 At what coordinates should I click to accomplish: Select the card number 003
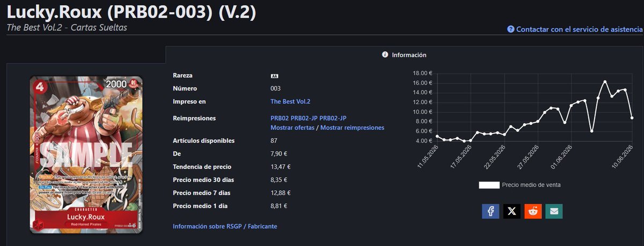pos(276,88)
